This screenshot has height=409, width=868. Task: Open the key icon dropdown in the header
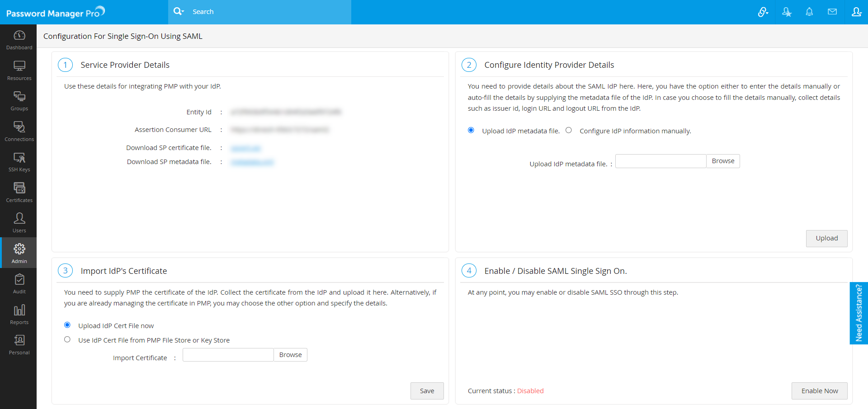click(x=763, y=12)
